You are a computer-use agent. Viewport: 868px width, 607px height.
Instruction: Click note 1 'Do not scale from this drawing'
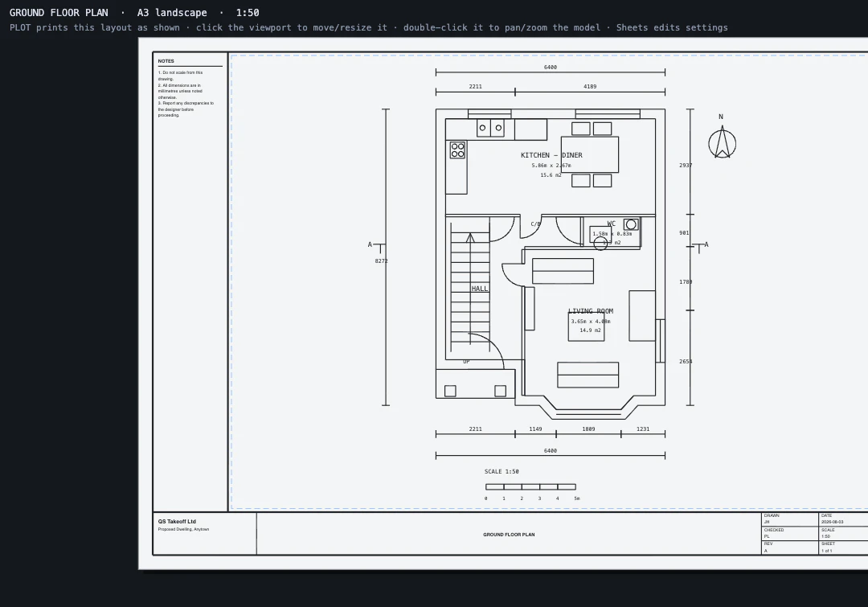coord(181,76)
